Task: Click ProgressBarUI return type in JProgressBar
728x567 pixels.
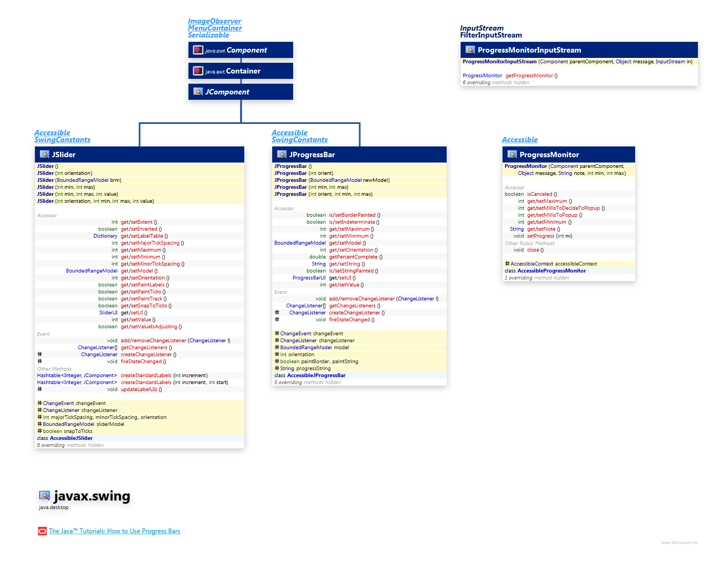Action: coord(309,278)
